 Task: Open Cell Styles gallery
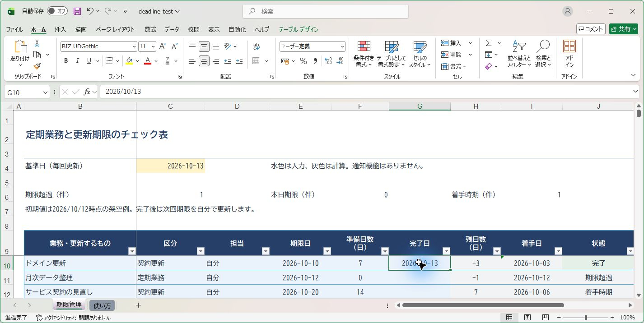(420, 54)
